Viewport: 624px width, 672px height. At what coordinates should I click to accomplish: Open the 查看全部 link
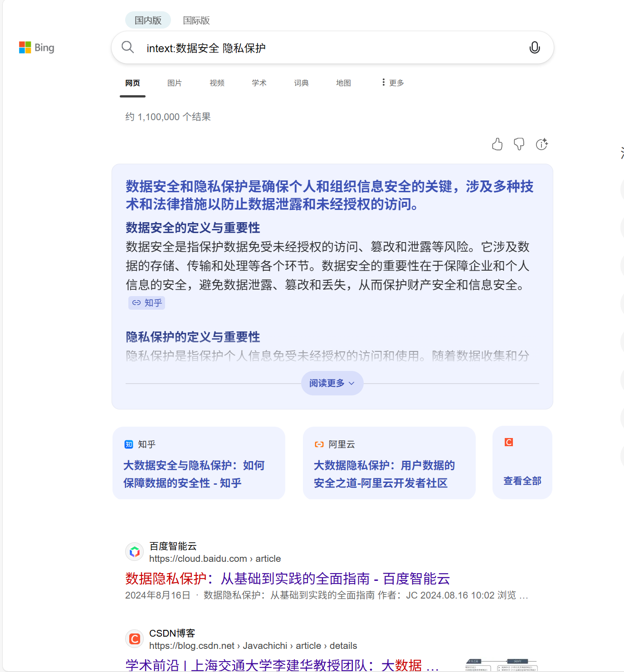coord(522,481)
